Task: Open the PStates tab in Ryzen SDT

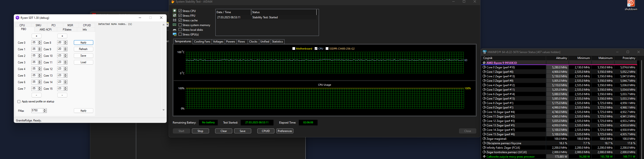Action: (67, 30)
